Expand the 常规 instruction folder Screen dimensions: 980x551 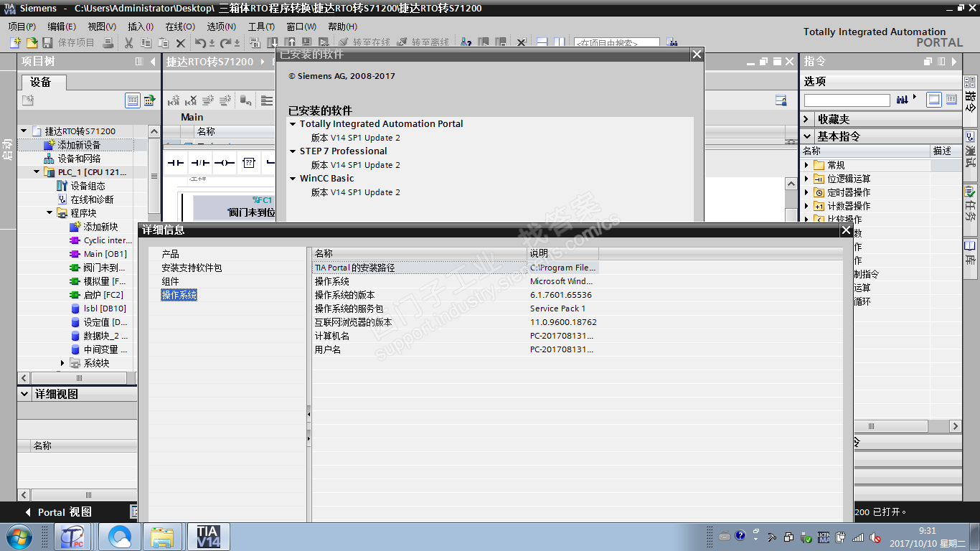pyautogui.click(x=806, y=165)
